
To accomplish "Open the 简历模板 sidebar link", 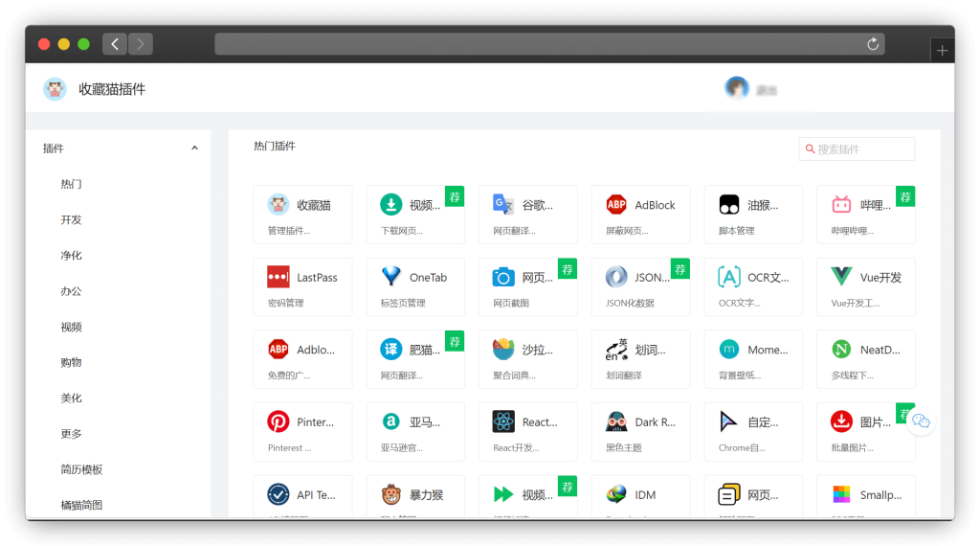I will pyautogui.click(x=81, y=469).
